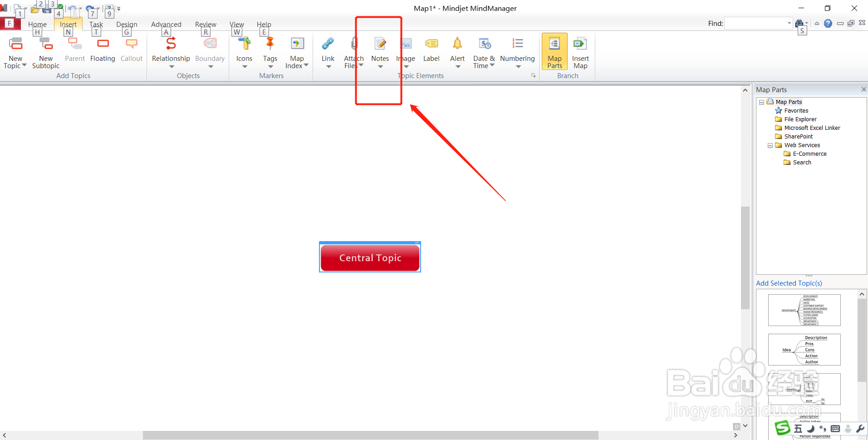
Task: Click the Departments map part thumbnail
Action: (804, 310)
